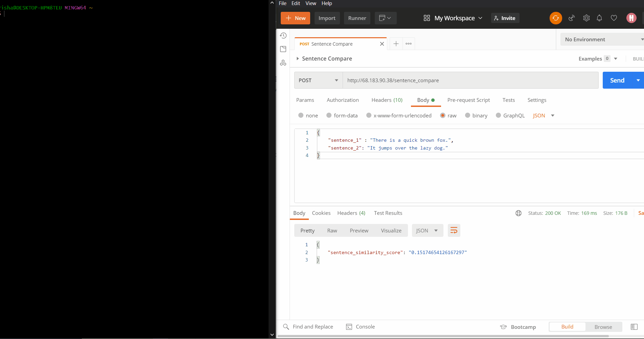This screenshot has height=339, width=644.
Task: Switch to the Tests tab
Action: pos(508,100)
